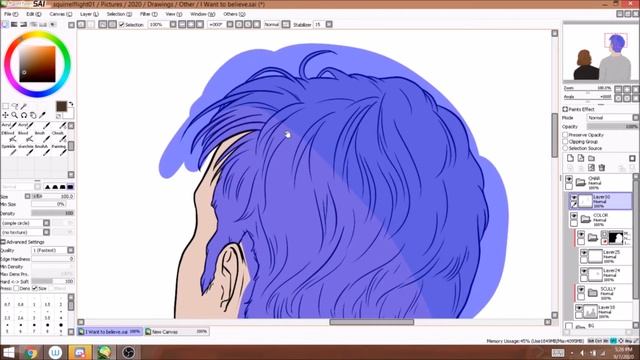Open the Selection menu

click(x=119, y=14)
